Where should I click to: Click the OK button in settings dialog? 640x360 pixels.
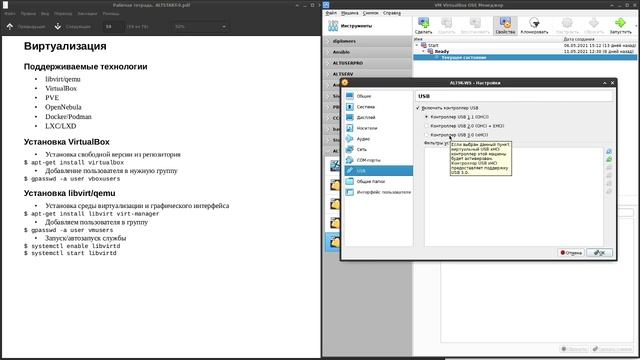[600, 253]
